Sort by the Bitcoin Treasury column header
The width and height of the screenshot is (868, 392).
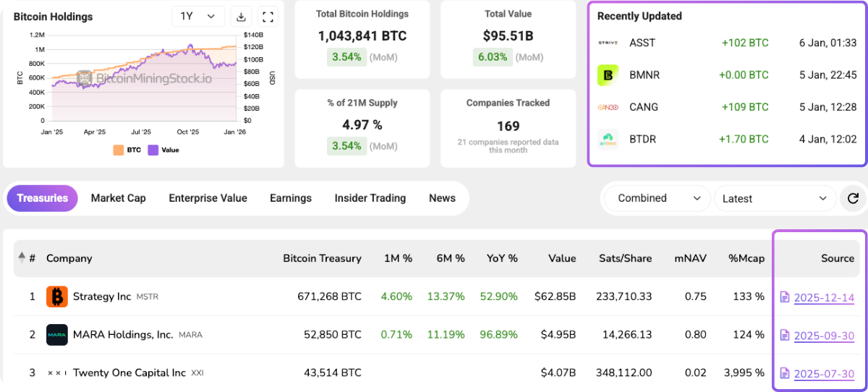(322, 258)
